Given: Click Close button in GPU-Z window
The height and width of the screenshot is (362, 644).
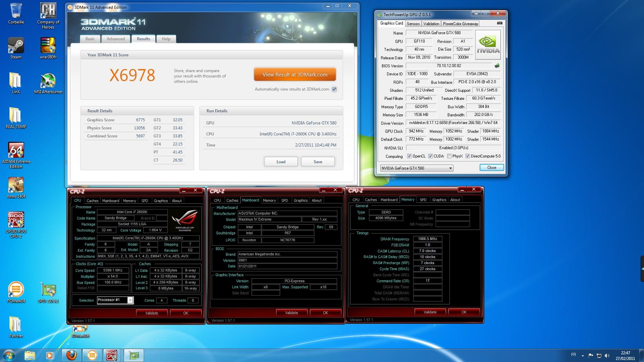Looking at the screenshot, I should click(x=492, y=168).
